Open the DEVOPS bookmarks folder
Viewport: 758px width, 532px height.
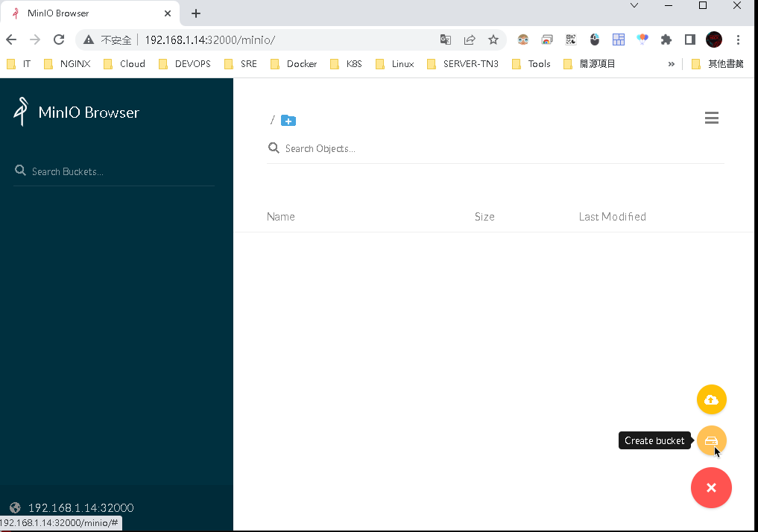(185, 64)
